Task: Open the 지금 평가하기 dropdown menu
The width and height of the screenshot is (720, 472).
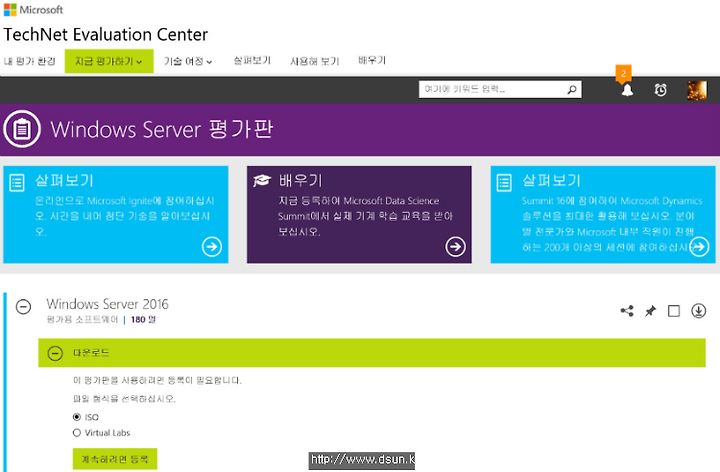Action: click(x=109, y=61)
